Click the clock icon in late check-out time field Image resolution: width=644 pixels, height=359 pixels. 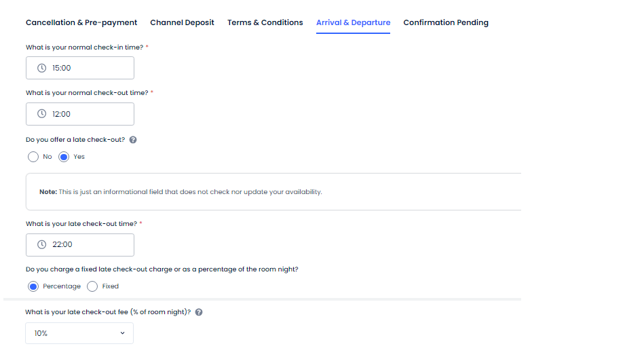[41, 244]
